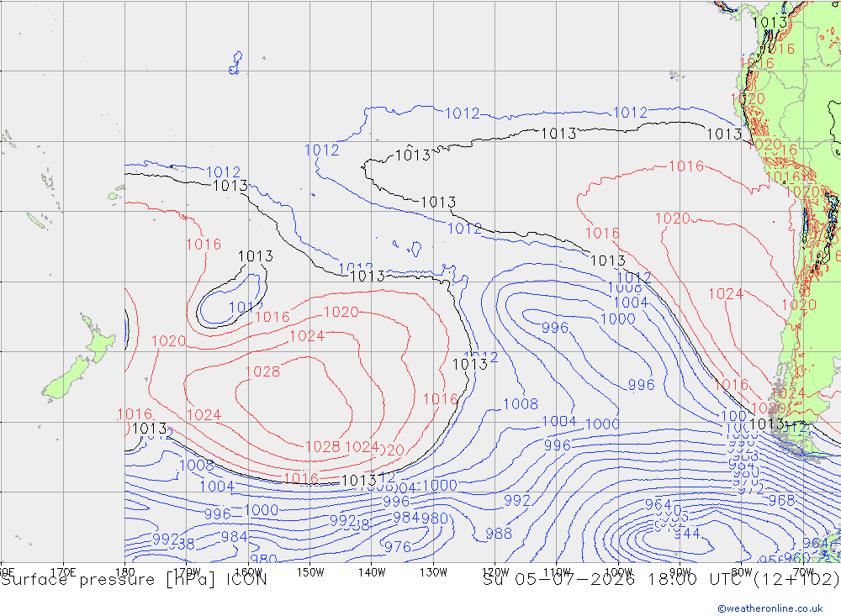The image size is (841, 616).
Task: Click the 170E longitude axis label
Action: point(63,571)
